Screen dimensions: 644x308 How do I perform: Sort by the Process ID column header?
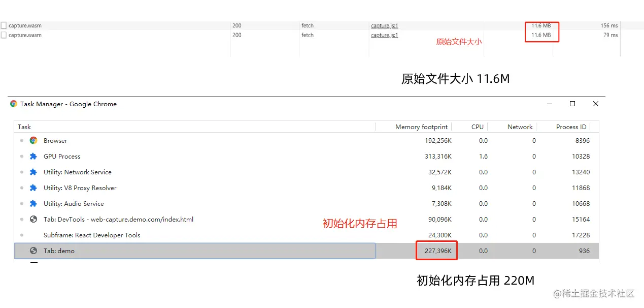571,127
